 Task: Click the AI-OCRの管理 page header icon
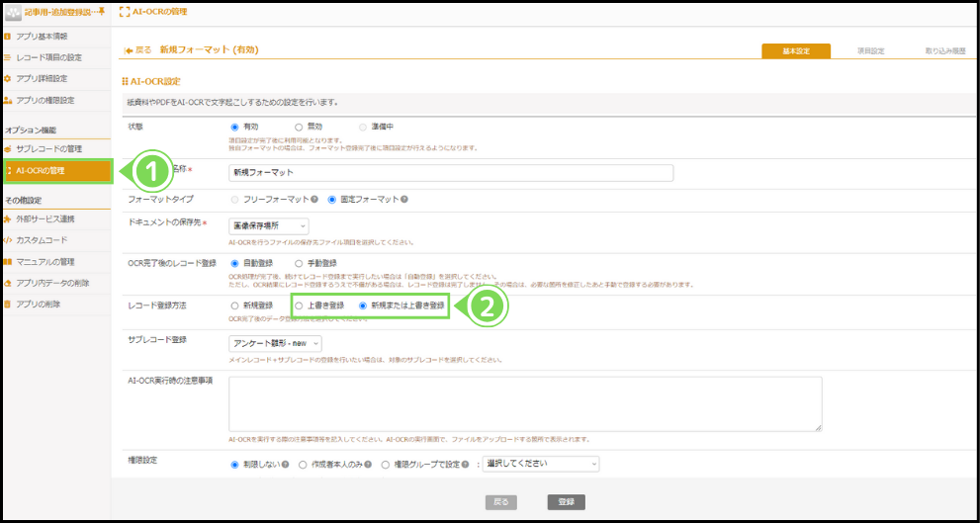tap(124, 12)
